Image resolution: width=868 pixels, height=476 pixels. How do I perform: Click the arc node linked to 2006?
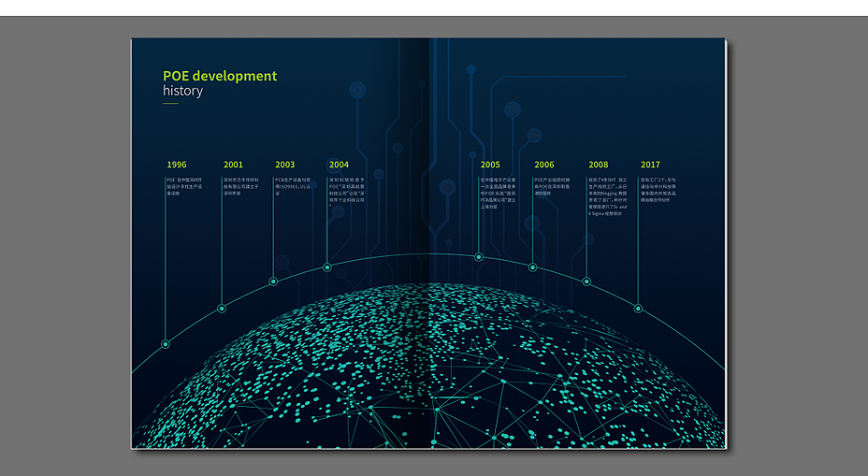click(532, 267)
